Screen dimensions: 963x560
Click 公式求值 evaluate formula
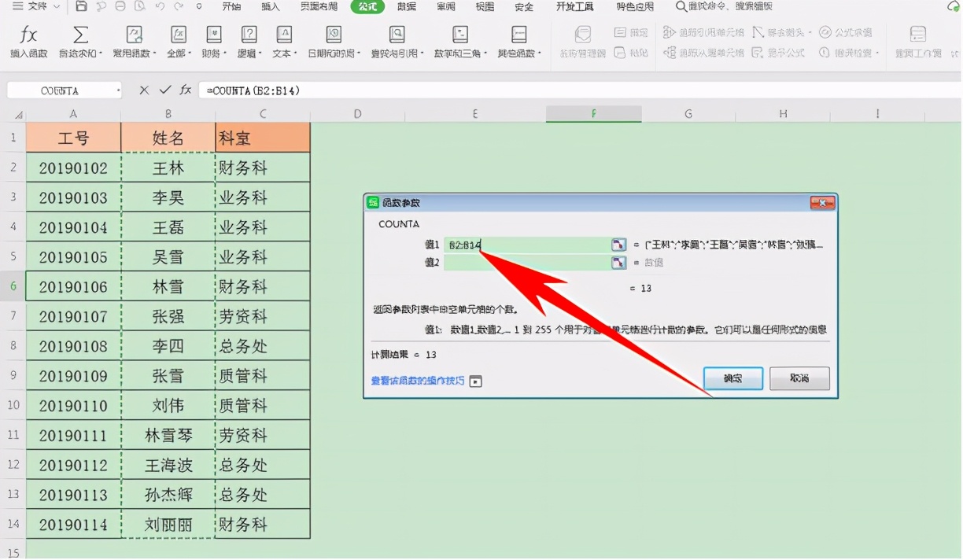click(846, 33)
